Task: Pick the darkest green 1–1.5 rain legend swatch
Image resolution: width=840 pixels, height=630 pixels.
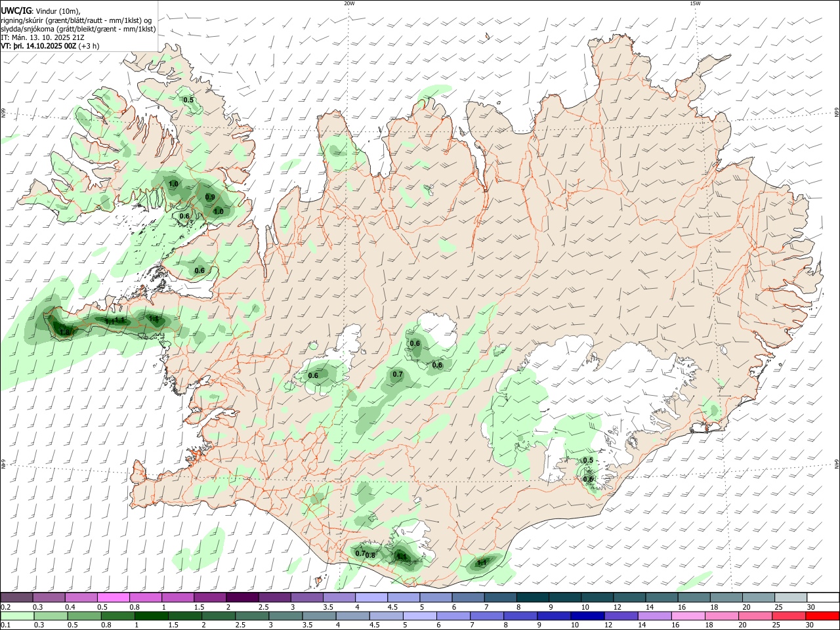Action: 152,616
